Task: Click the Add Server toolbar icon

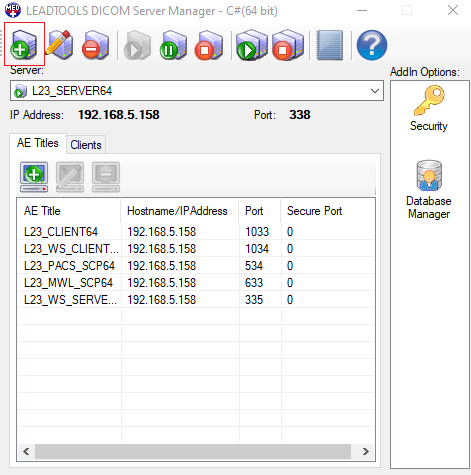Action: [x=24, y=45]
